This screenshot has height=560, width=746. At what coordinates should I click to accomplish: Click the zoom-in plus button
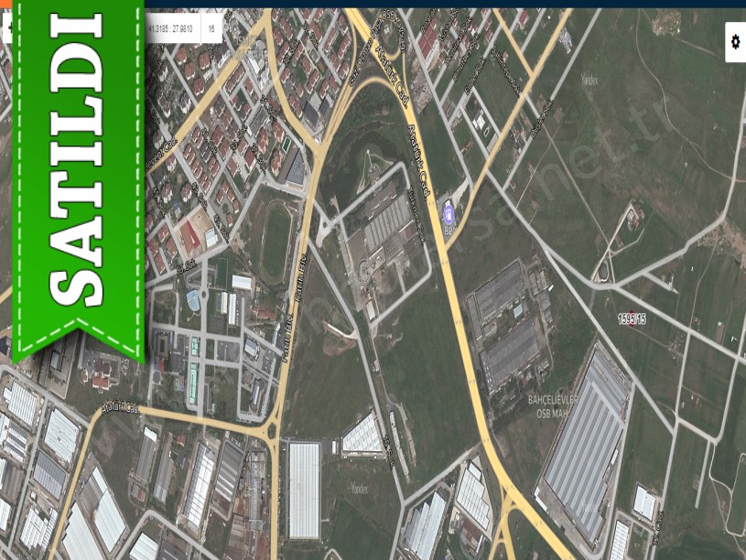7,28
